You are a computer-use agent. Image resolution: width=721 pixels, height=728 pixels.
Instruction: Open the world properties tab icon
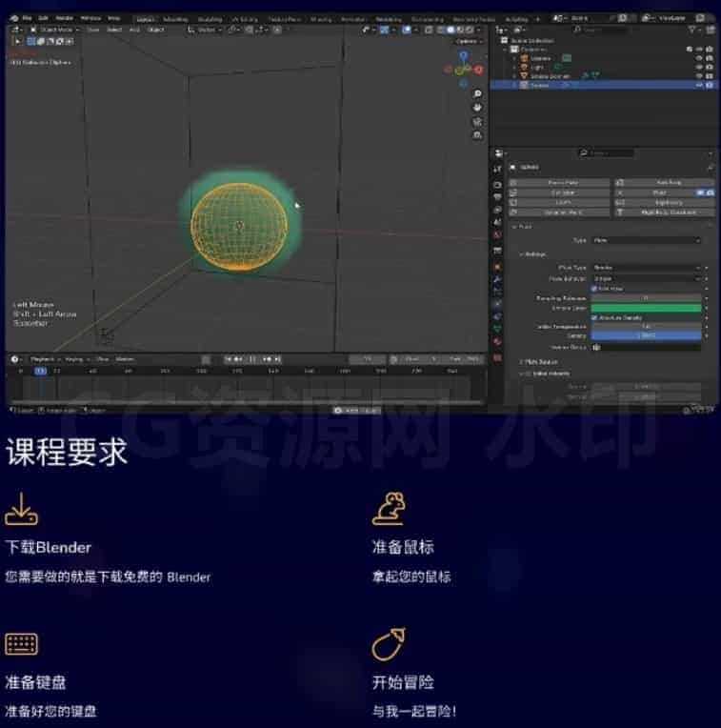[497, 236]
